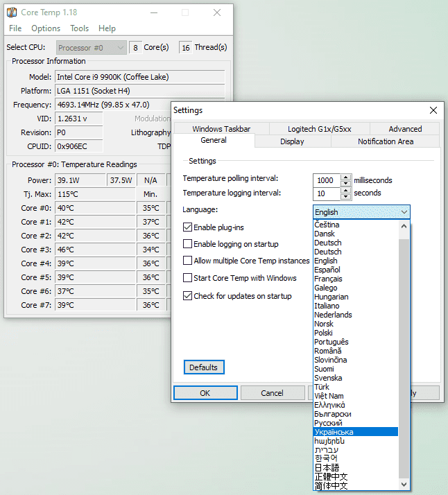Click the Model field Intel Core i9 9900K

coord(140,77)
